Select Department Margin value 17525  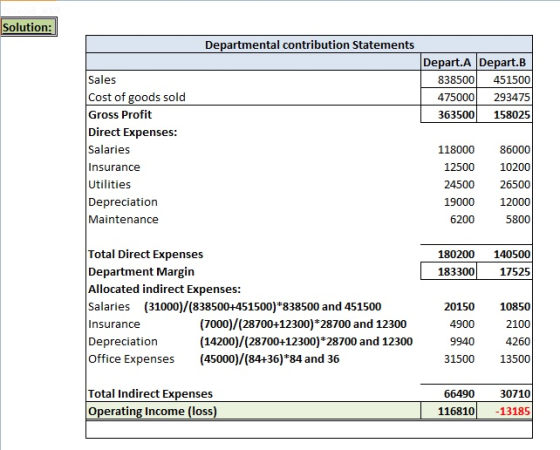(x=515, y=272)
